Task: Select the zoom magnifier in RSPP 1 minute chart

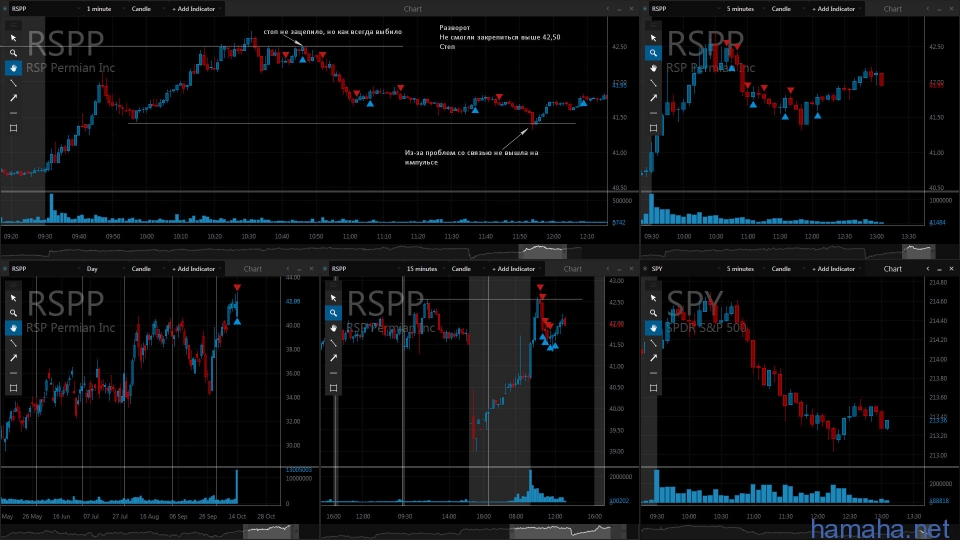Action: (x=13, y=53)
